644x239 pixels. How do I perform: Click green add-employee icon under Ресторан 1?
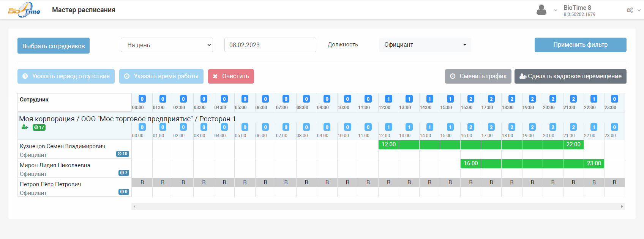coord(25,127)
